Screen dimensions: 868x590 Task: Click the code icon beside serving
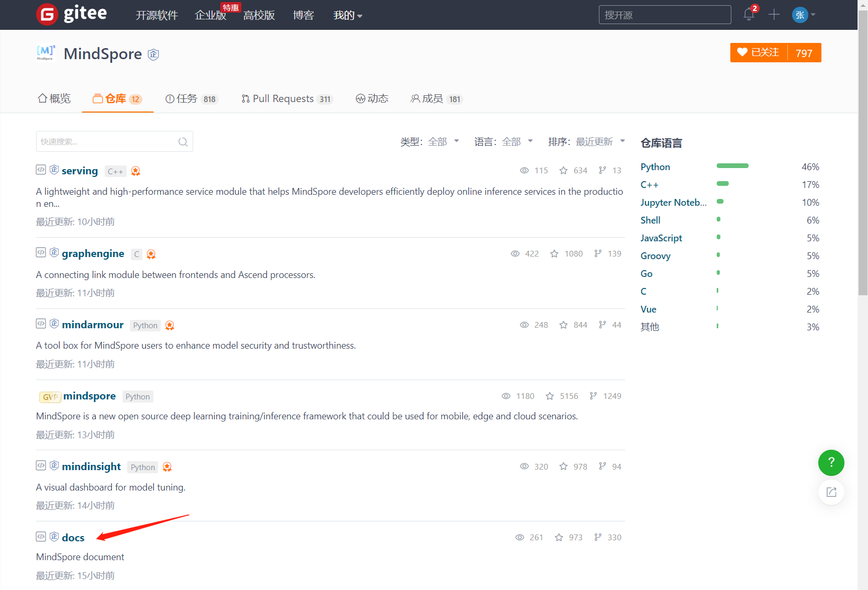pyautogui.click(x=41, y=170)
